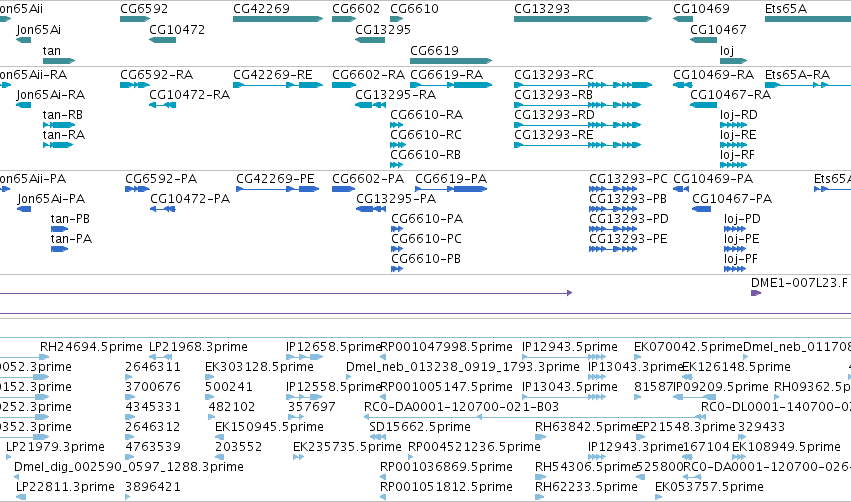Click the loj gene label
Image resolution: width=851 pixels, height=502 pixels.
(727, 50)
